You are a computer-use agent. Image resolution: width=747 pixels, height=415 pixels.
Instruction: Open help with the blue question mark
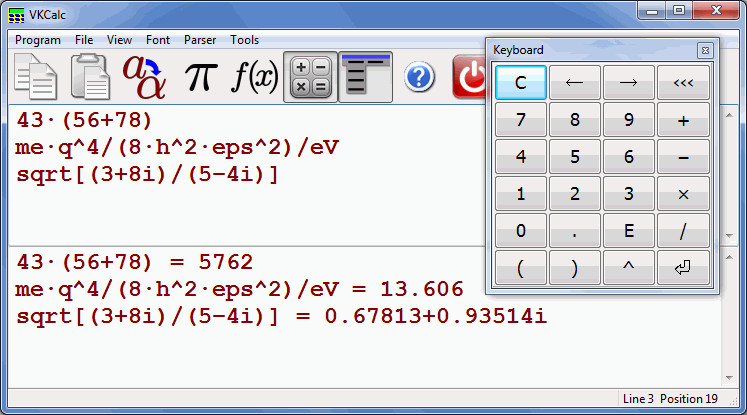coord(419,77)
